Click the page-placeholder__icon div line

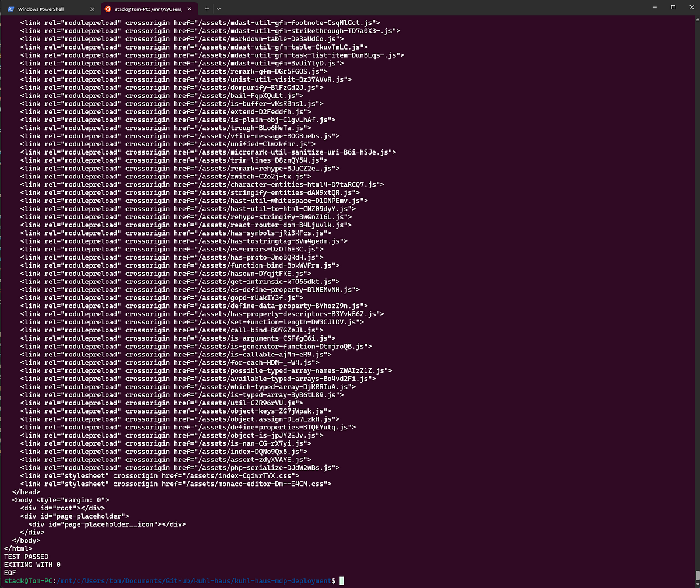pyautogui.click(x=107, y=524)
